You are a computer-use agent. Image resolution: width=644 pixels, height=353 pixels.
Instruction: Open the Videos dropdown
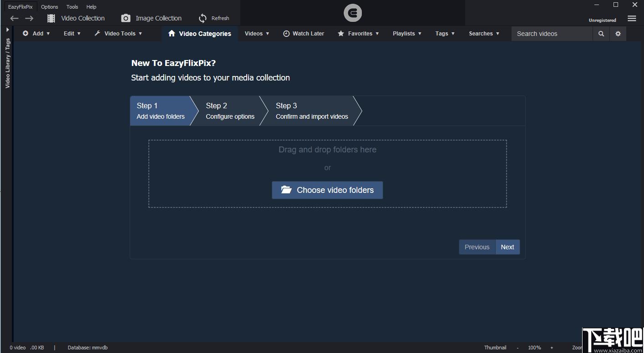click(257, 34)
